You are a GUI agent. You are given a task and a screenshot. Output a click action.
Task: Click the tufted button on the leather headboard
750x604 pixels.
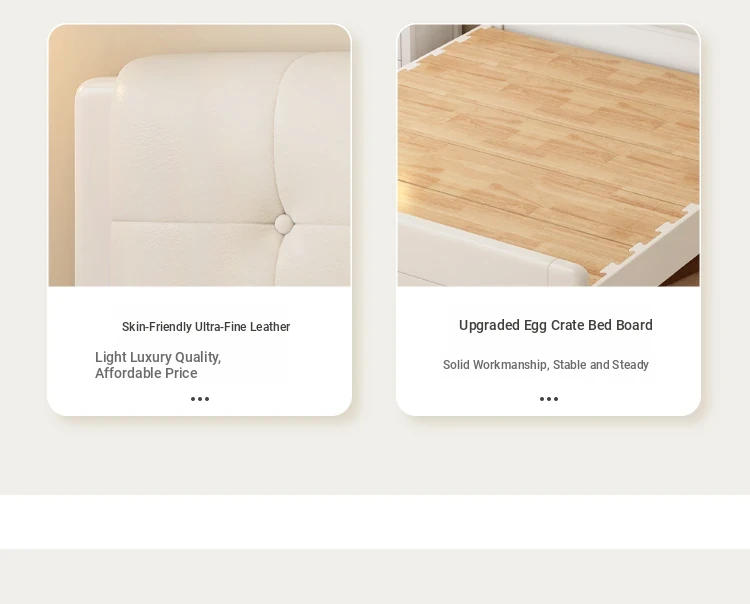tap(284, 223)
